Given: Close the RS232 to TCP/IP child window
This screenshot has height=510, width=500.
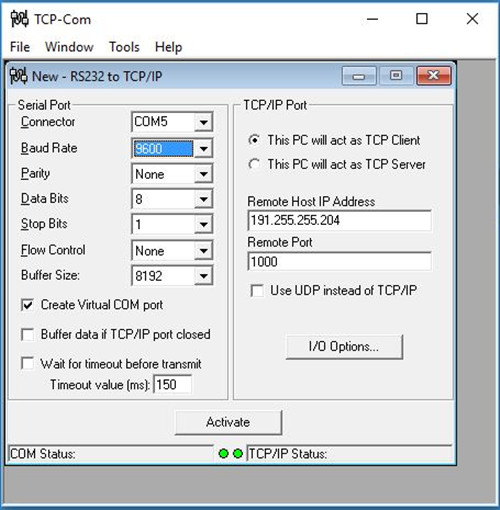Looking at the screenshot, I should [x=434, y=76].
